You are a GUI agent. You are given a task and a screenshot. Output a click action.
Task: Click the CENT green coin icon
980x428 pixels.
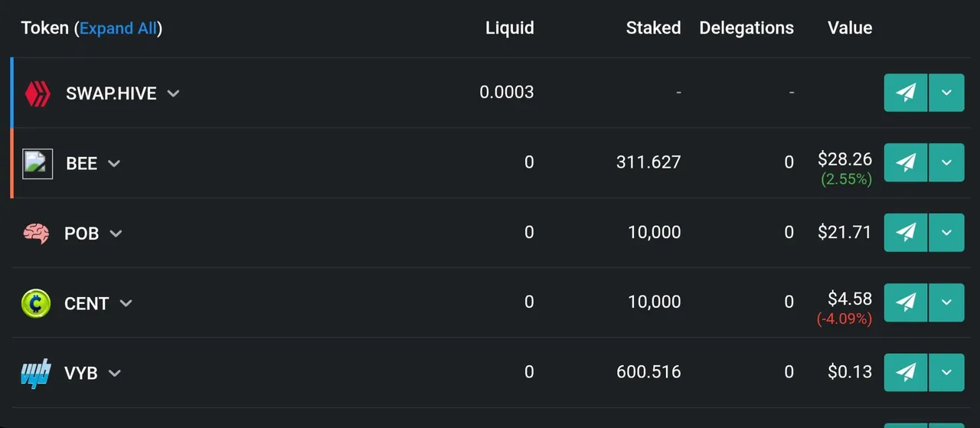pos(36,303)
